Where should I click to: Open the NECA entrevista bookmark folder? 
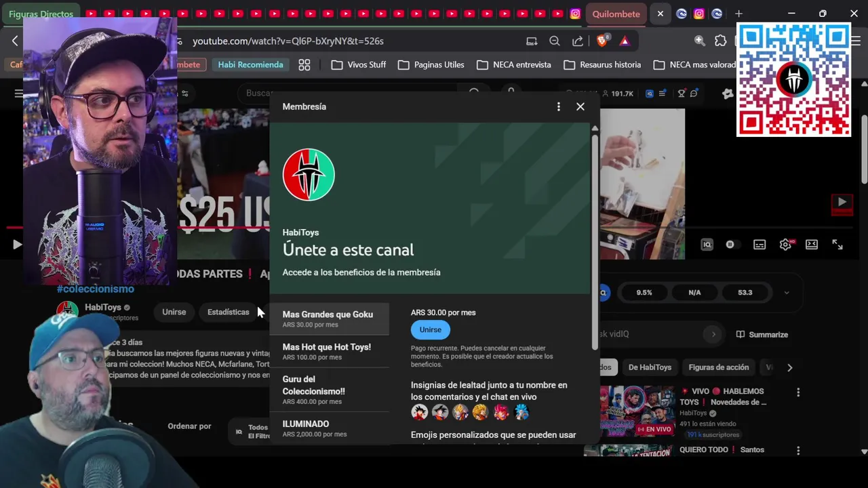(513, 64)
